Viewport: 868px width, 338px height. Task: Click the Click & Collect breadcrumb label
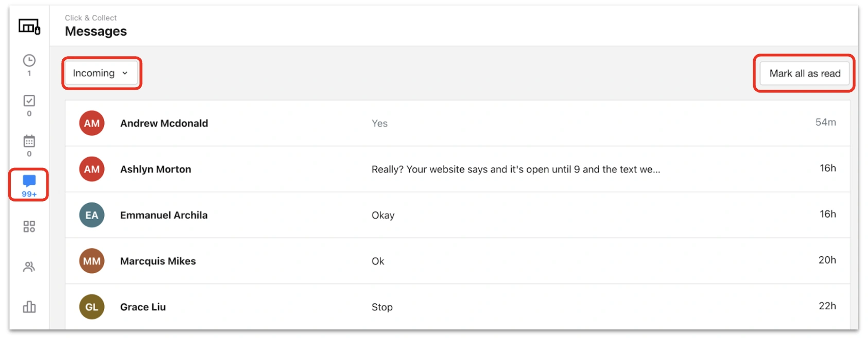click(91, 18)
